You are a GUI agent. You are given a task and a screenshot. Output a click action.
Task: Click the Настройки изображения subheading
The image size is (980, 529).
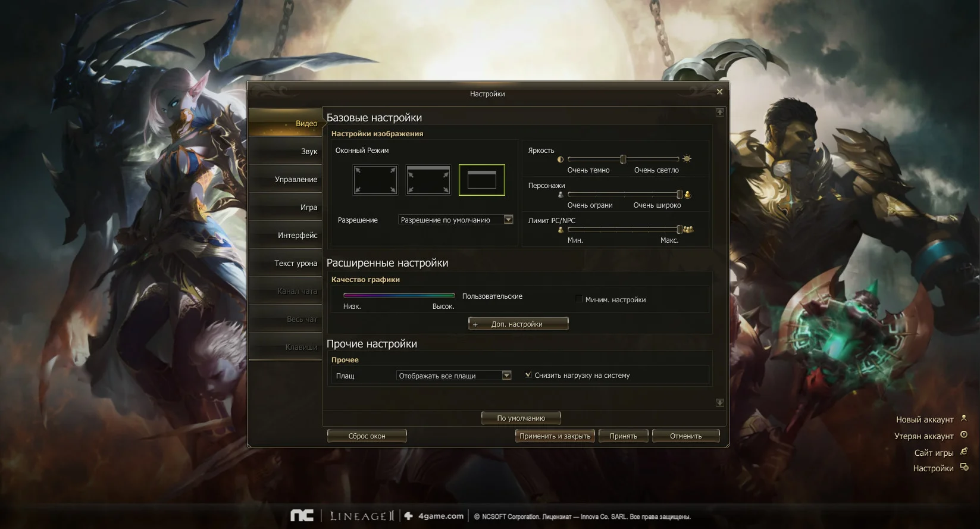(x=377, y=134)
